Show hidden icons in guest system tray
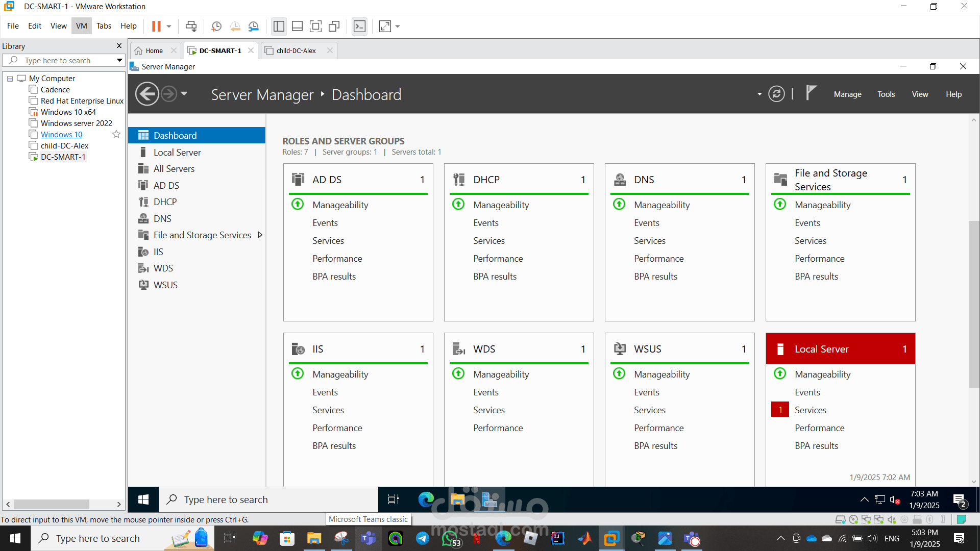 coord(864,499)
